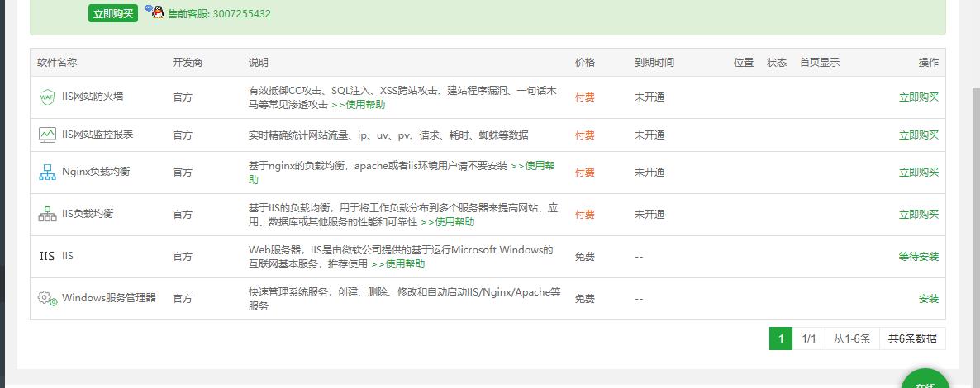This screenshot has width=980, height=388.
Task: Click the IIS负载均衡 gray network icon
Action: (47, 215)
